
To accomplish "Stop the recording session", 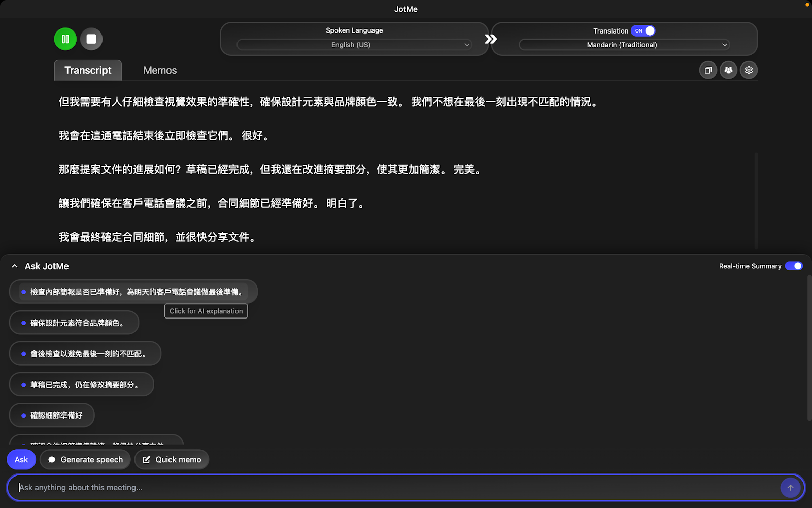I will click(x=91, y=39).
